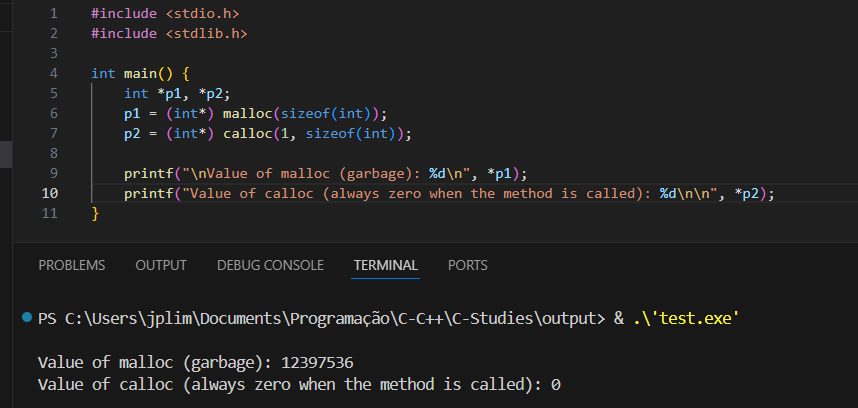858x408 pixels.
Task: Click line number 4 in the gutter
Action: (53, 73)
